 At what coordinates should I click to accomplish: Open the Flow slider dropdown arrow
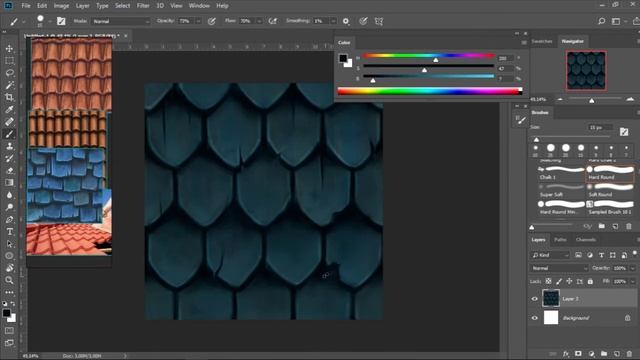[x=259, y=21]
